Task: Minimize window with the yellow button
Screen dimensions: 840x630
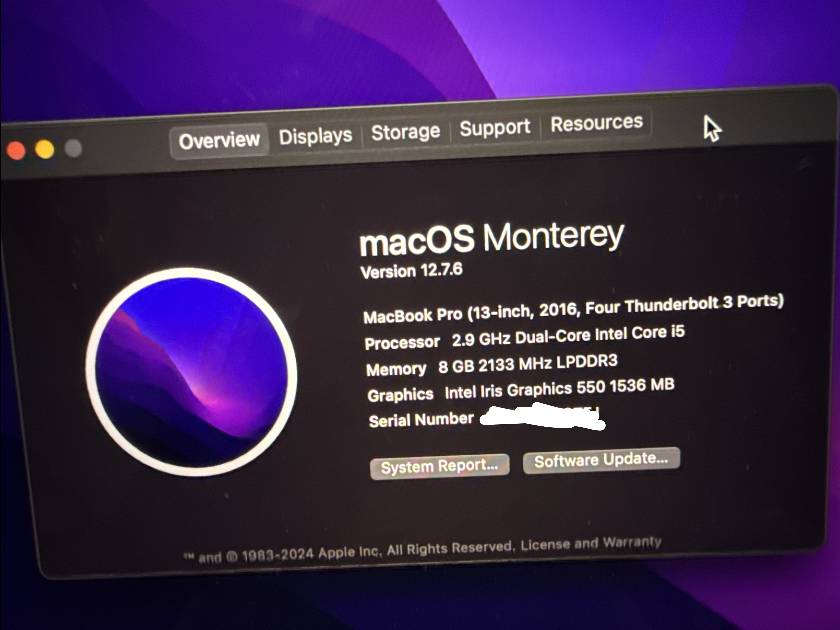Action: point(44,149)
